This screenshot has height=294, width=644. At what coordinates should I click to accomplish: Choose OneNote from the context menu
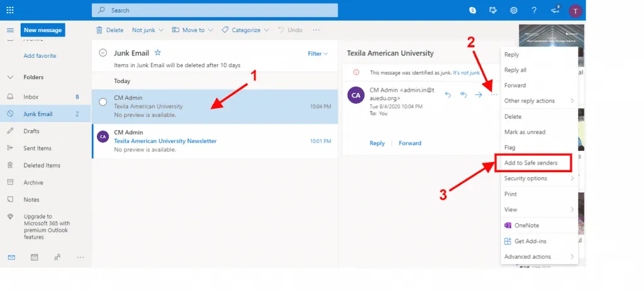pyautogui.click(x=539, y=226)
